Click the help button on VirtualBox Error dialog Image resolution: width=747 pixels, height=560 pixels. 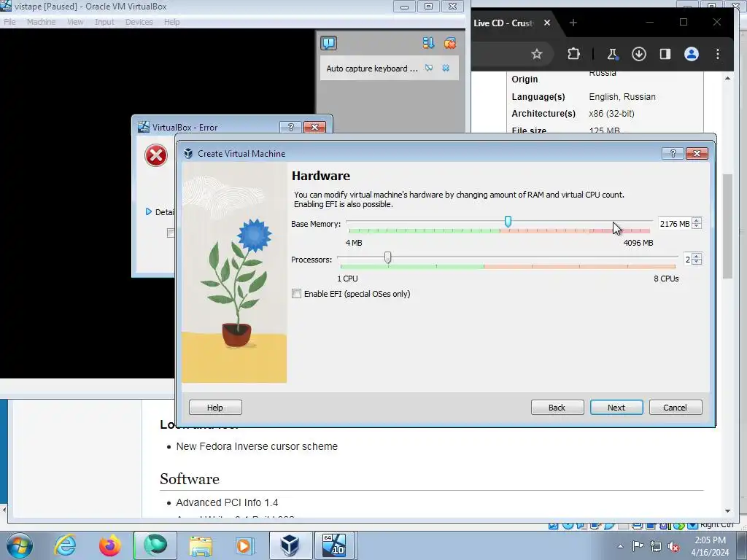[290, 127]
